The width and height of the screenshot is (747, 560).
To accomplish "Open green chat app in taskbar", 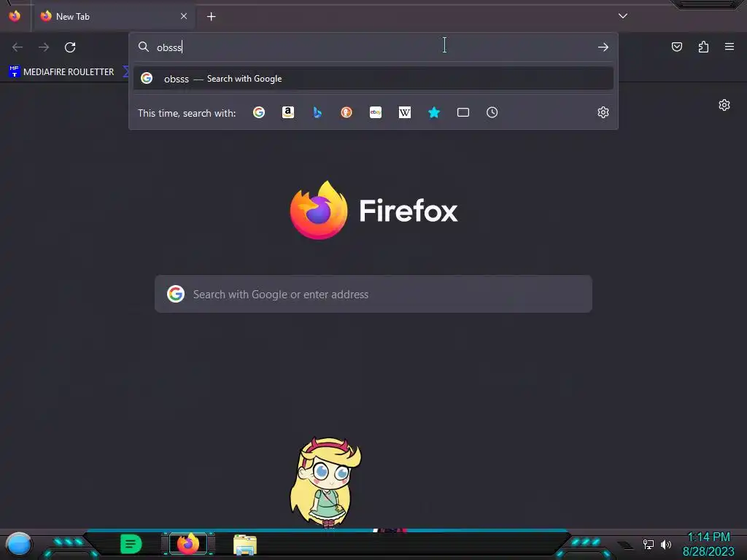I will [131, 544].
